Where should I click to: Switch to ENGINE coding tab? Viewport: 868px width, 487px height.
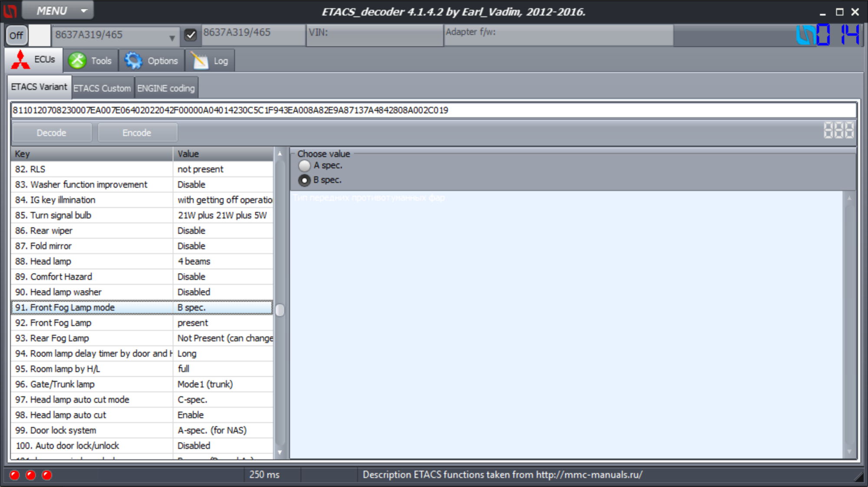(x=166, y=88)
